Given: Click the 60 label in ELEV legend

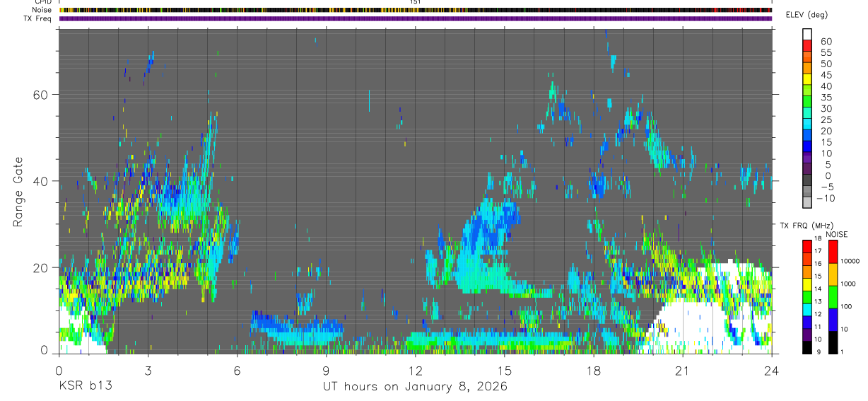Looking at the screenshot, I should tap(826, 42).
